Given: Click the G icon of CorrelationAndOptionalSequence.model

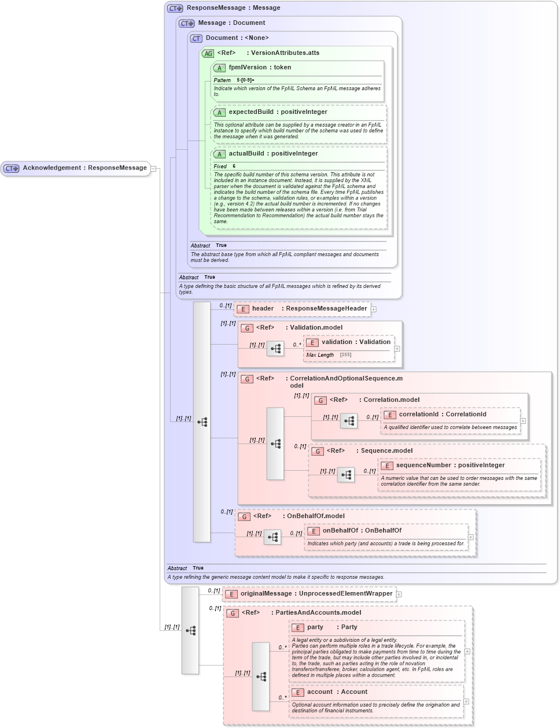Looking at the screenshot, I should tap(247, 379).
